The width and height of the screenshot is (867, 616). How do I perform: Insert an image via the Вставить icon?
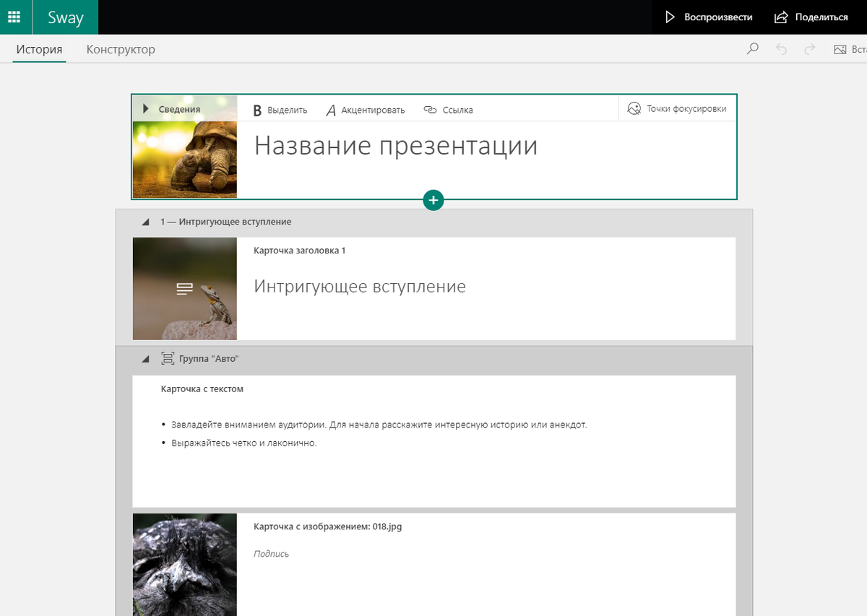click(x=840, y=49)
